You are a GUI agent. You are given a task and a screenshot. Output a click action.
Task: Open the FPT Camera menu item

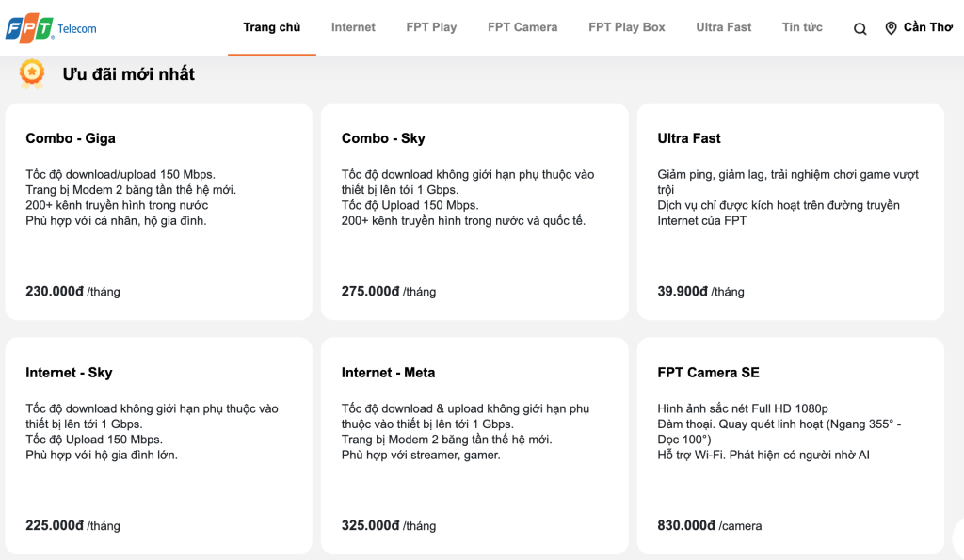522,27
